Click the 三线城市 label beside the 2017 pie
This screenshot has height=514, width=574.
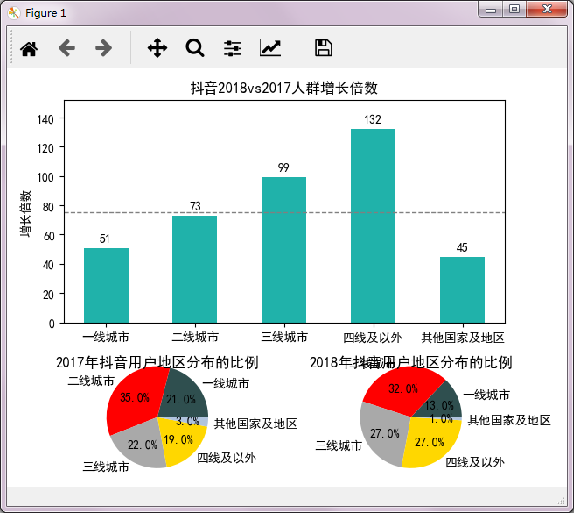(x=106, y=467)
